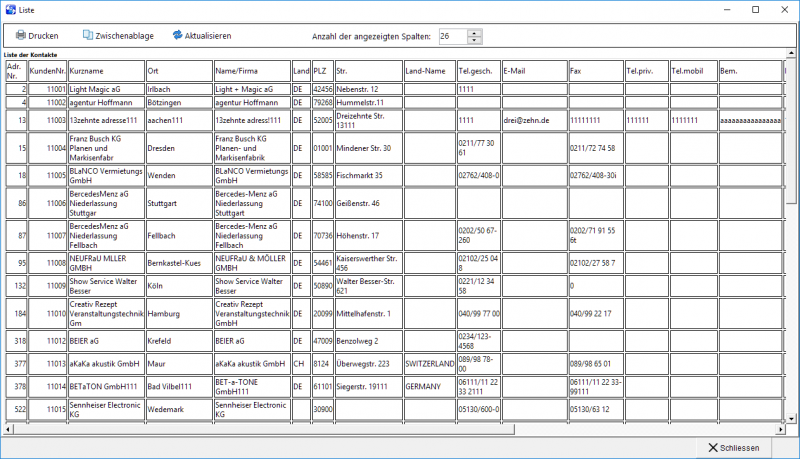The height and width of the screenshot is (459, 800).
Task: Click the KundenNr. column header
Action: pyautogui.click(x=48, y=71)
